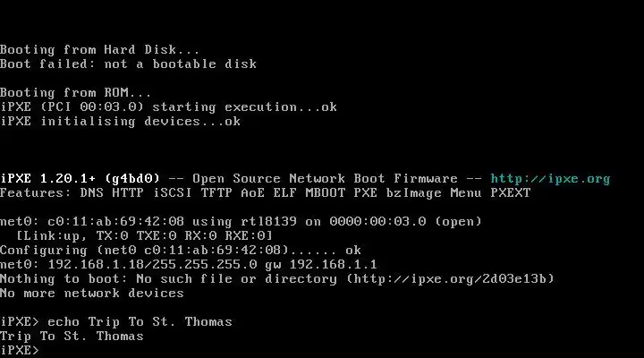Click the 'echo Trip To St. Thomas' command
644x358 pixels.
pyautogui.click(x=140, y=321)
